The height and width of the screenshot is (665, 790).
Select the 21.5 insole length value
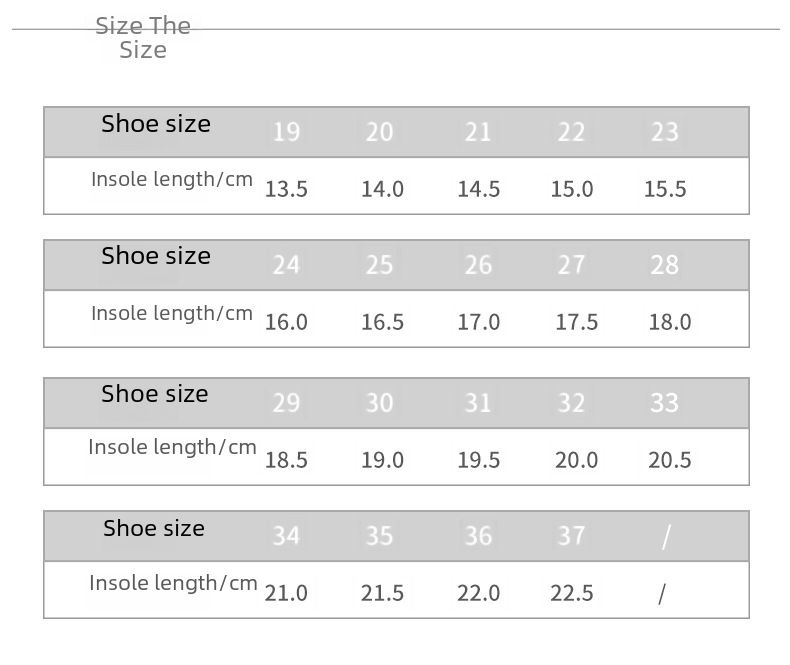(382, 593)
